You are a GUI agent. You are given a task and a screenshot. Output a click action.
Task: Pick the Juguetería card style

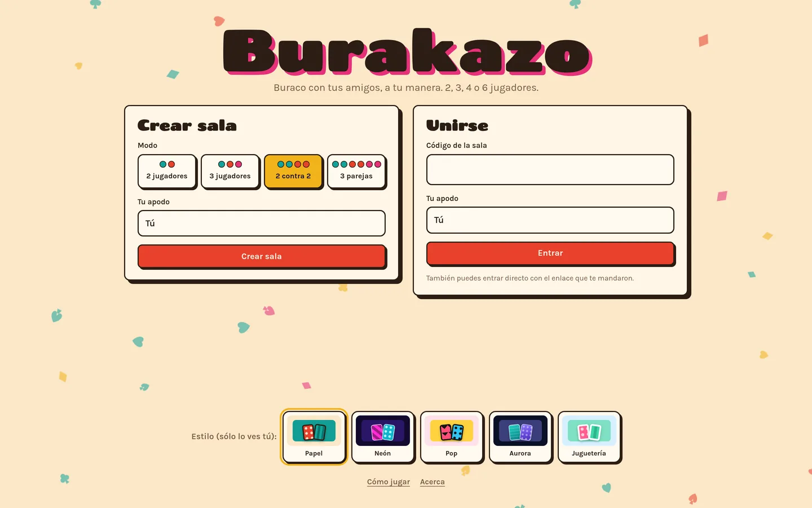tap(589, 437)
